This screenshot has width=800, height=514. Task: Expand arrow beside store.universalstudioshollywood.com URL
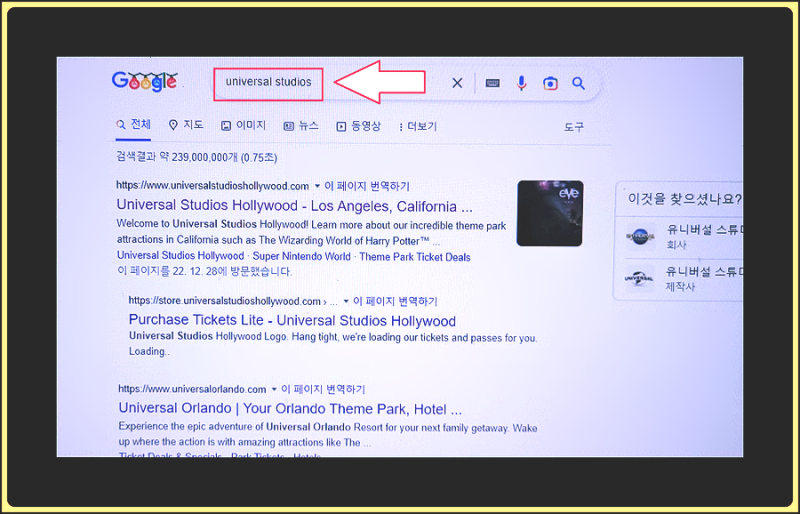(x=346, y=301)
